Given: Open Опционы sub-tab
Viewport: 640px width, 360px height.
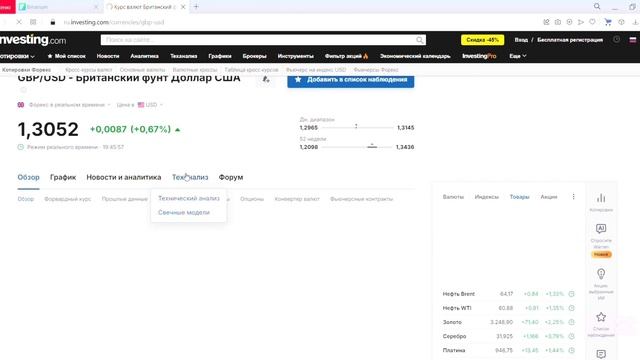Looking at the screenshot, I should coord(252,199).
